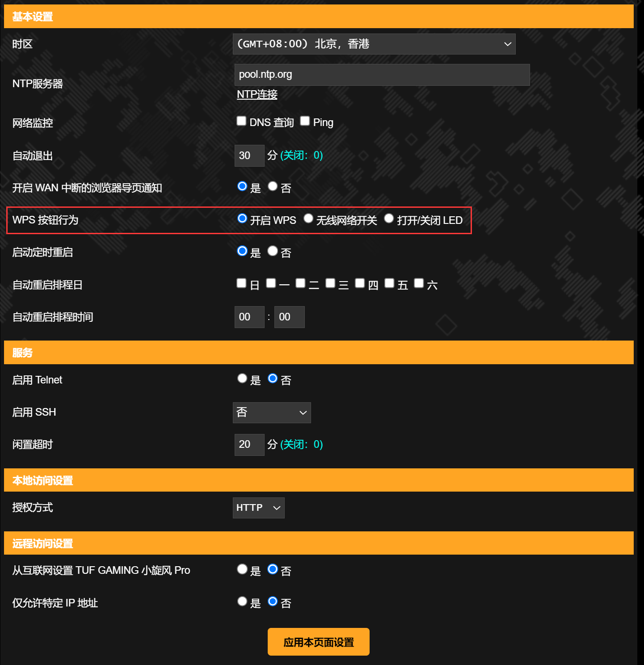Select 是 for 开启 WAN 中断的浏览器导页通知
Image resolution: width=644 pixels, height=665 pixels.
242,186
